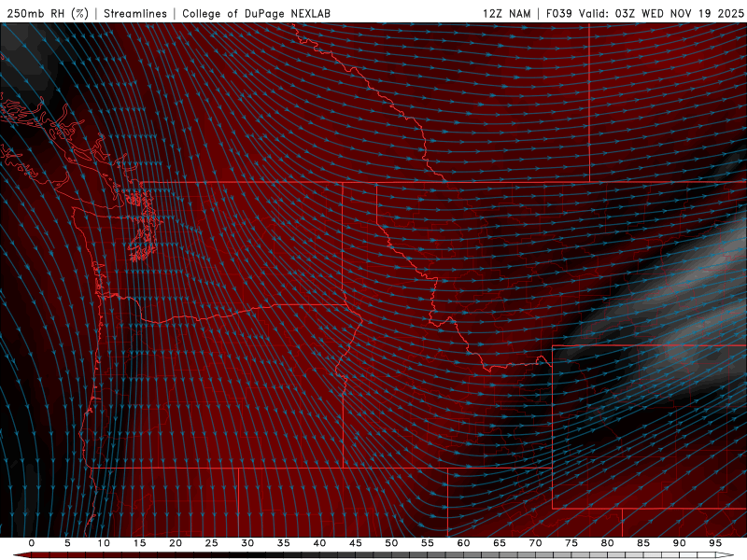This screenshot has width=747, height=560.
Task: Select the "55" percent scale label
Action: (x=428, y=543)
